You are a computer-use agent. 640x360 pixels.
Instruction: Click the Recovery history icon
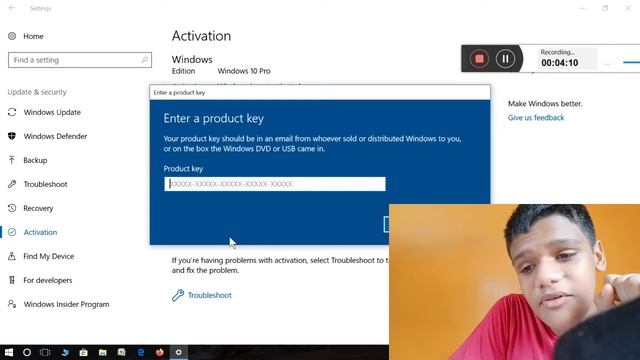pyautogui.click(x=12, y=208)
